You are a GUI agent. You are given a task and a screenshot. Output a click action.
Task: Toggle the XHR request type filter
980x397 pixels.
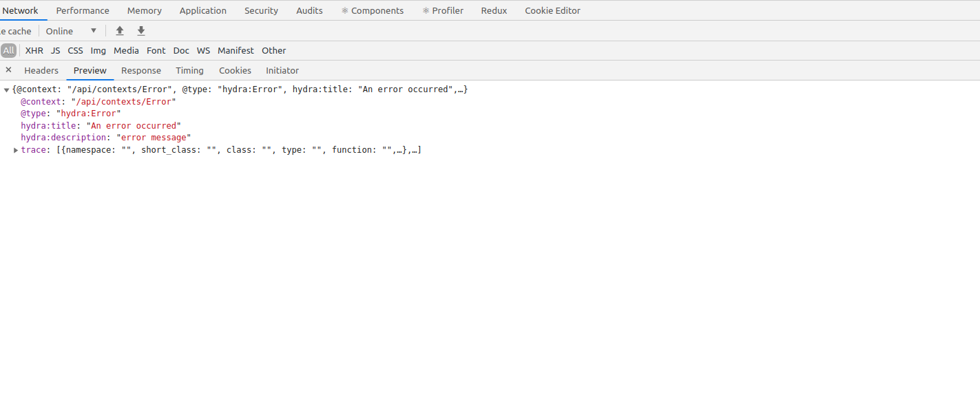(34, 50)
